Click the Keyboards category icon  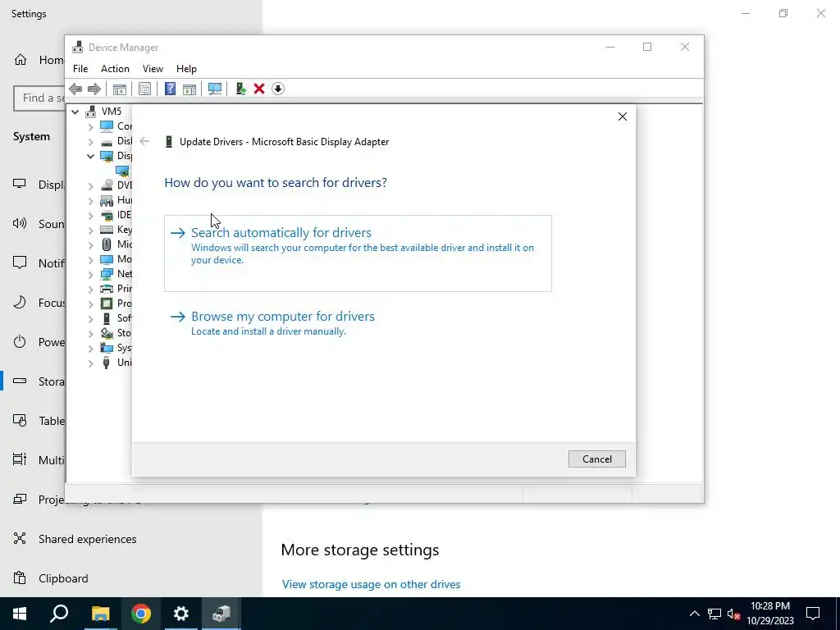pyautogui.click(x=107, y=230)
